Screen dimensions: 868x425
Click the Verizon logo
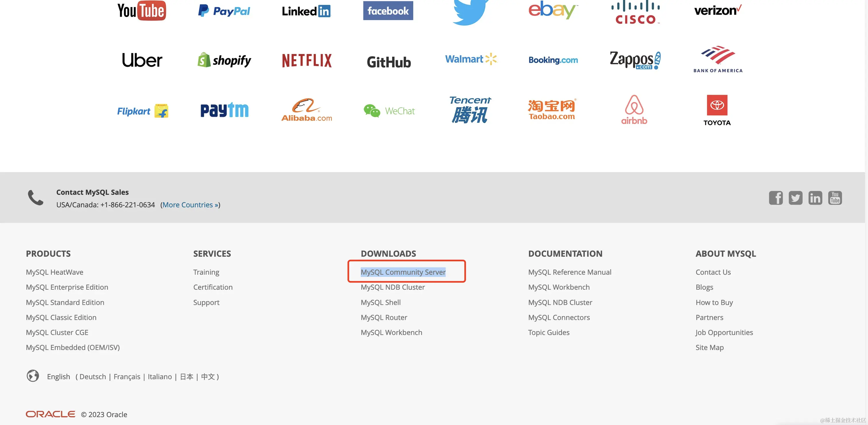coord(718,10)
